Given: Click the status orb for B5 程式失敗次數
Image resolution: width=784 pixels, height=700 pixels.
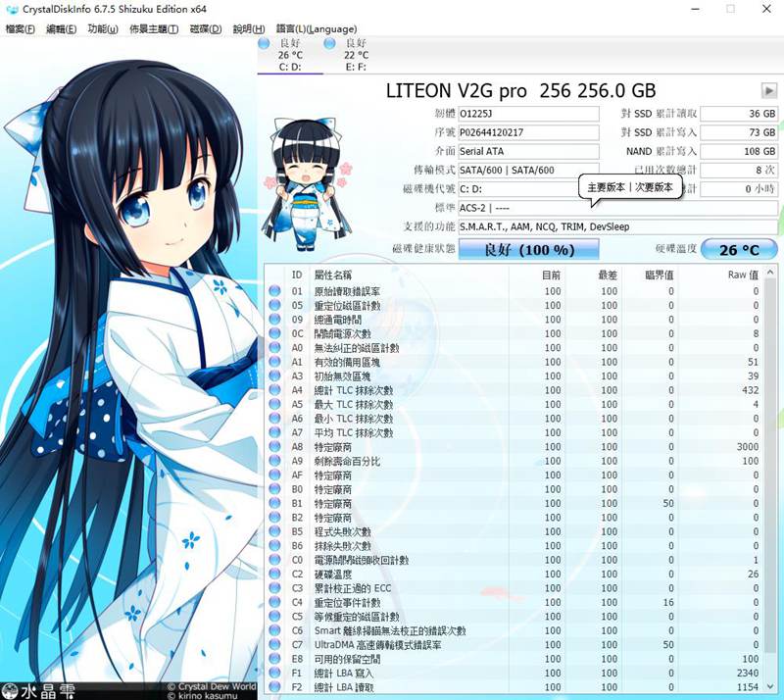Looking at the screenshot, I should pos(274,530).
